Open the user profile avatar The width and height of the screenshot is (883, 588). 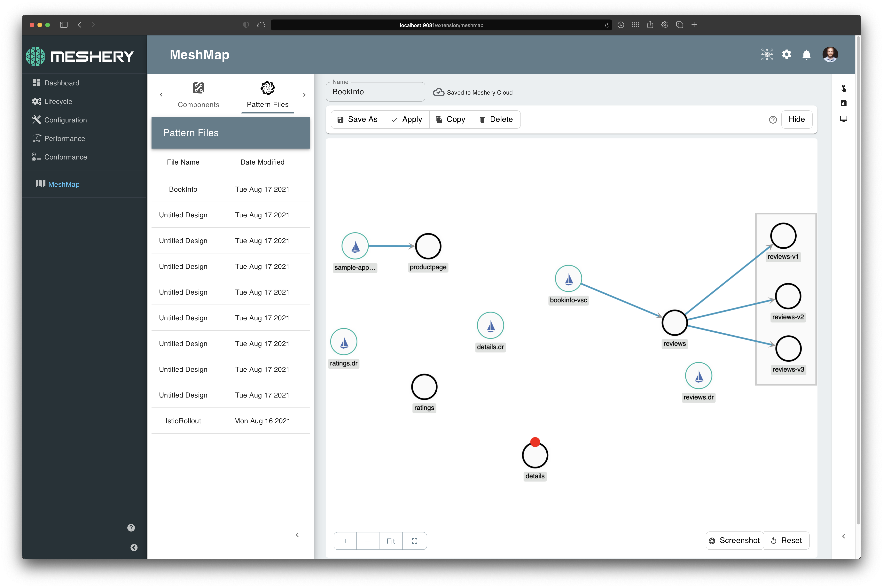[830, 54]
